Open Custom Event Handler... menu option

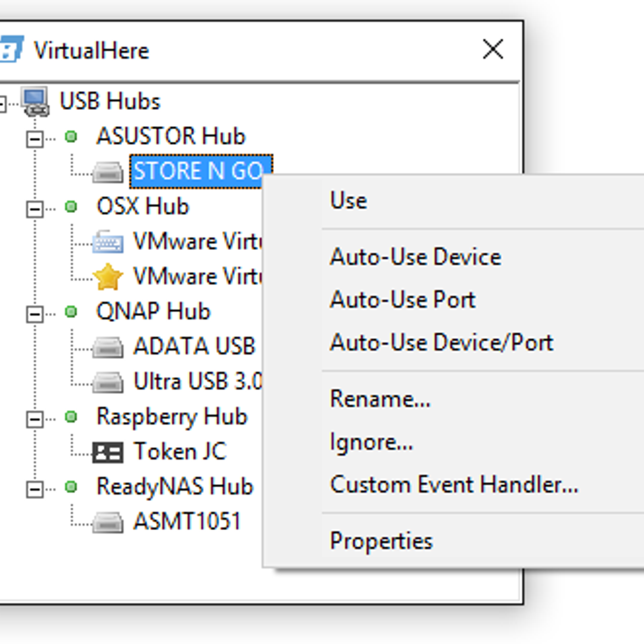(453, 485)
